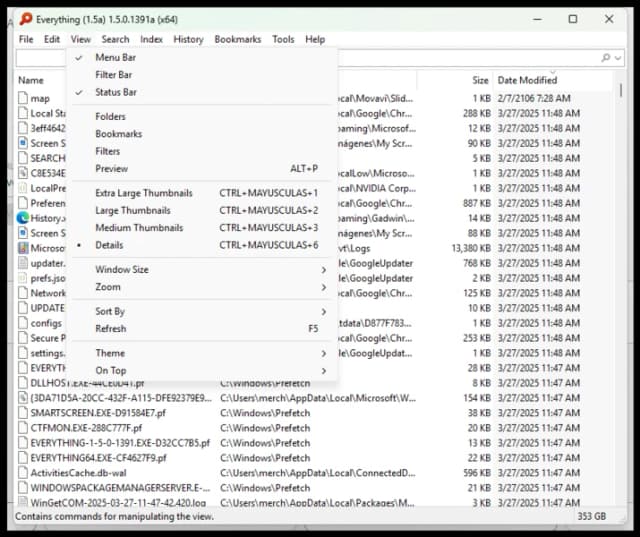Expand the Sort By submenu

(202, 311)
